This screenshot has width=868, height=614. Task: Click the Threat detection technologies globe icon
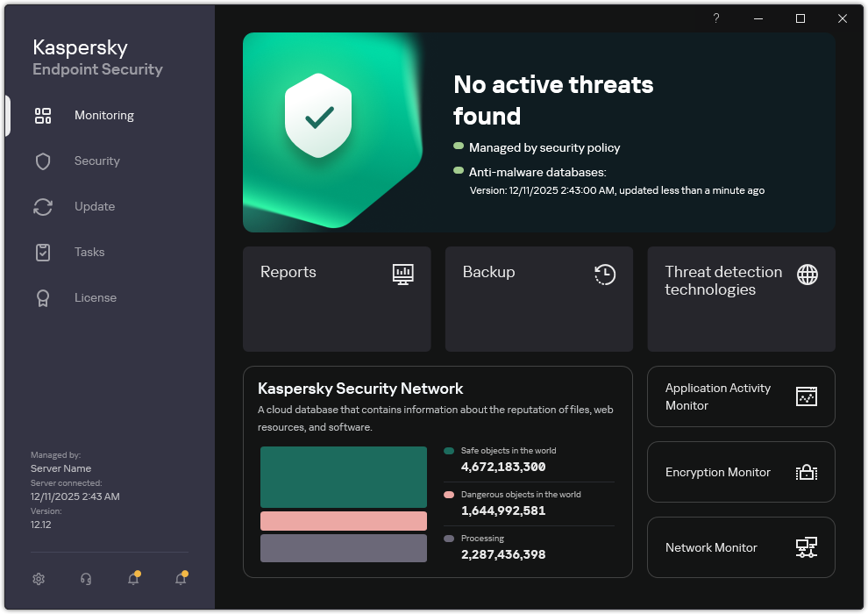click(806, 275)
